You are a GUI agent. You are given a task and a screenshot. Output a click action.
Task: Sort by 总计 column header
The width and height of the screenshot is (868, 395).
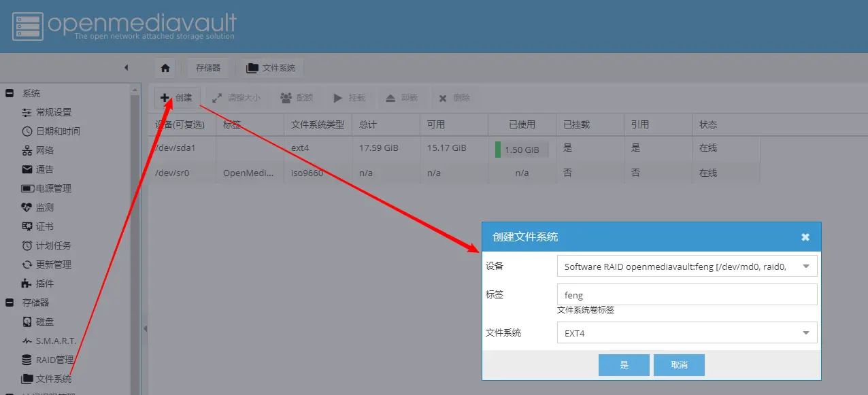pyautogui.click(x=386, y=124)
